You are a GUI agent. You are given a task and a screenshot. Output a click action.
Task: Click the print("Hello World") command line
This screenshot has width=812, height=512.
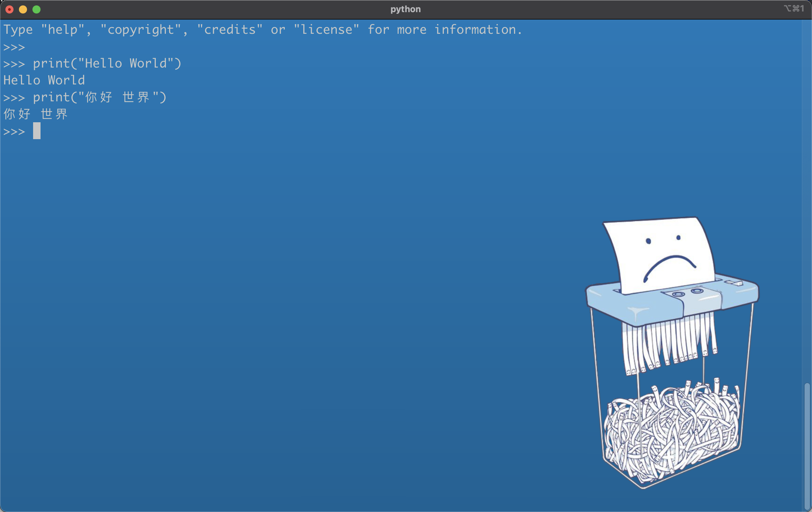[93, 63]
